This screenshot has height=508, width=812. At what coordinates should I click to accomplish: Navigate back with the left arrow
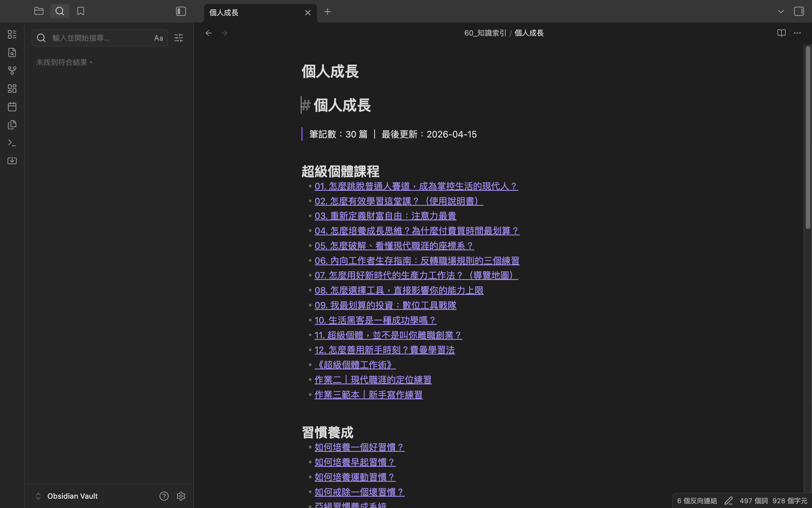pos(208,33)
